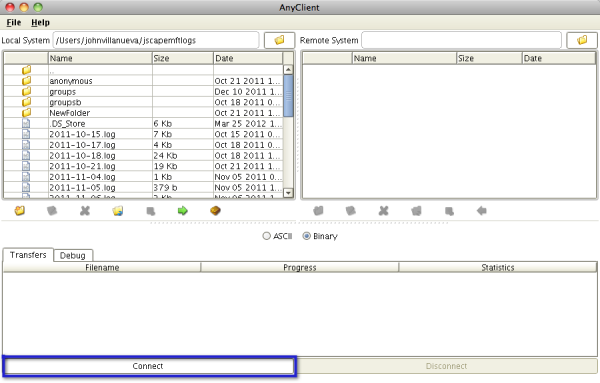The width and height of the screenshot is (600, 383).
Task: Click the yellow new folder icon under local list
Action: 20,210
